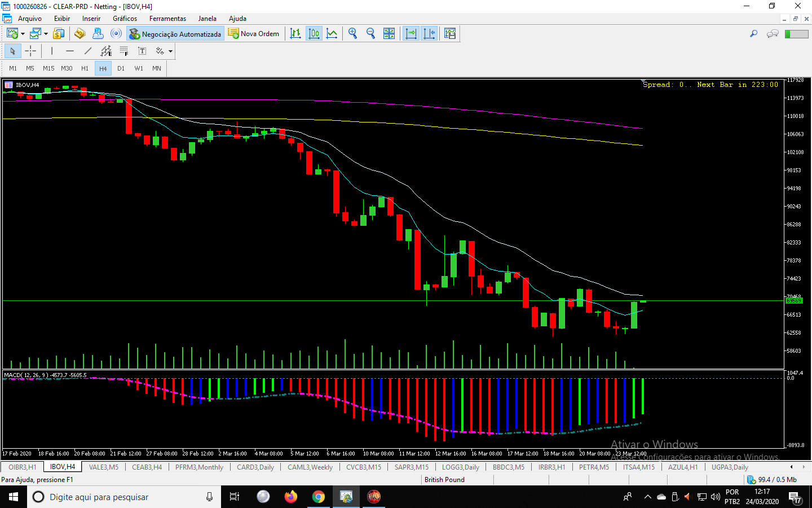Open Chrome from the taskbar
The height and width of the screenshot is (508, 812).
pos(319,497)
